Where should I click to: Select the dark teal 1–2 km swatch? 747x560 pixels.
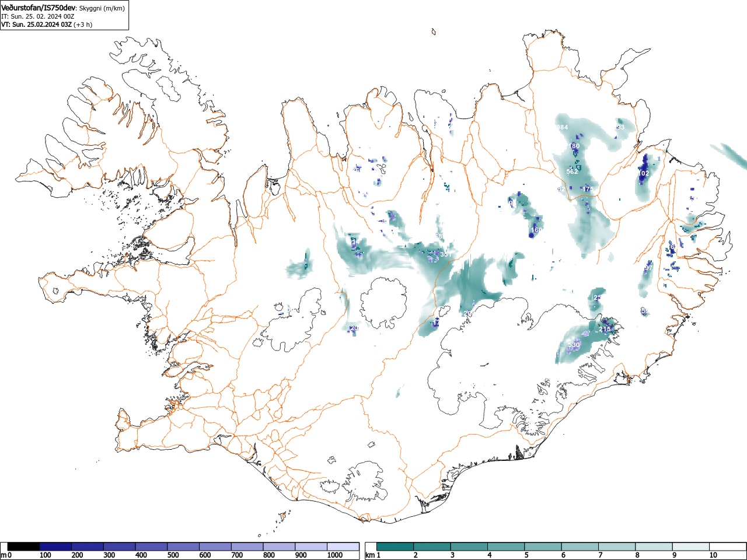(396, 547)
